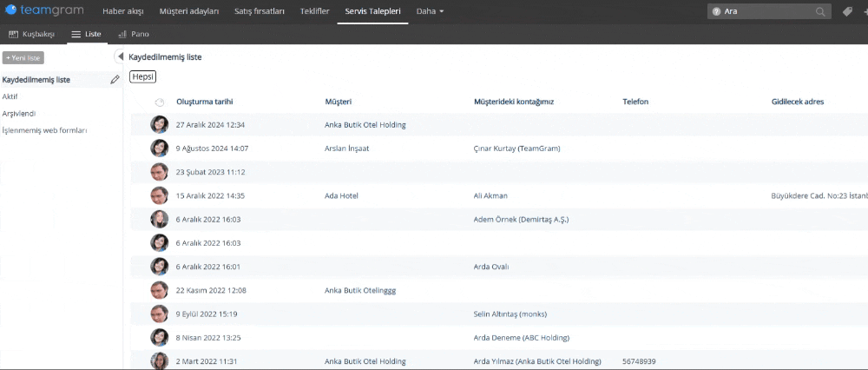
Task: Click date 23 Şubat 2023 11:12
Action: [210, 172]
